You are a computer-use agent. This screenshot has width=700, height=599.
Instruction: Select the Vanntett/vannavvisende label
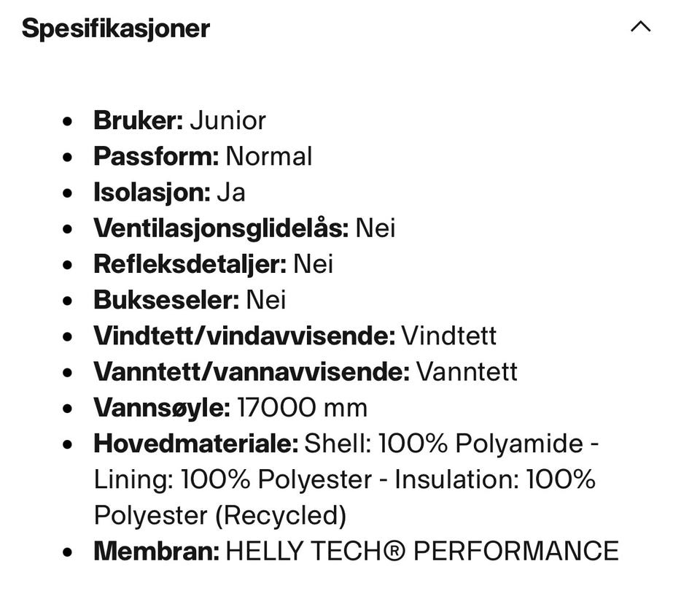point(252,371)
